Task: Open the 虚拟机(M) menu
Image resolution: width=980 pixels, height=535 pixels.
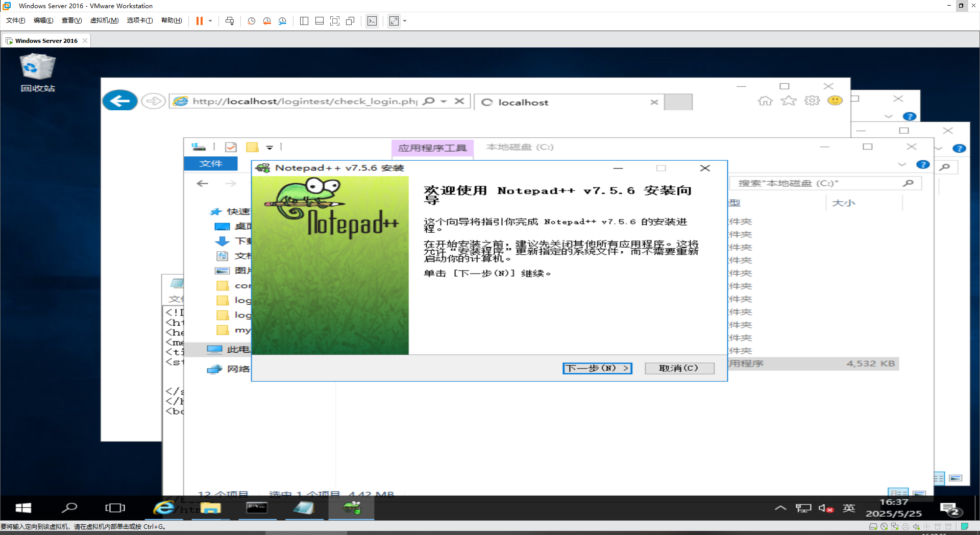Action: [x=104, y=20]
